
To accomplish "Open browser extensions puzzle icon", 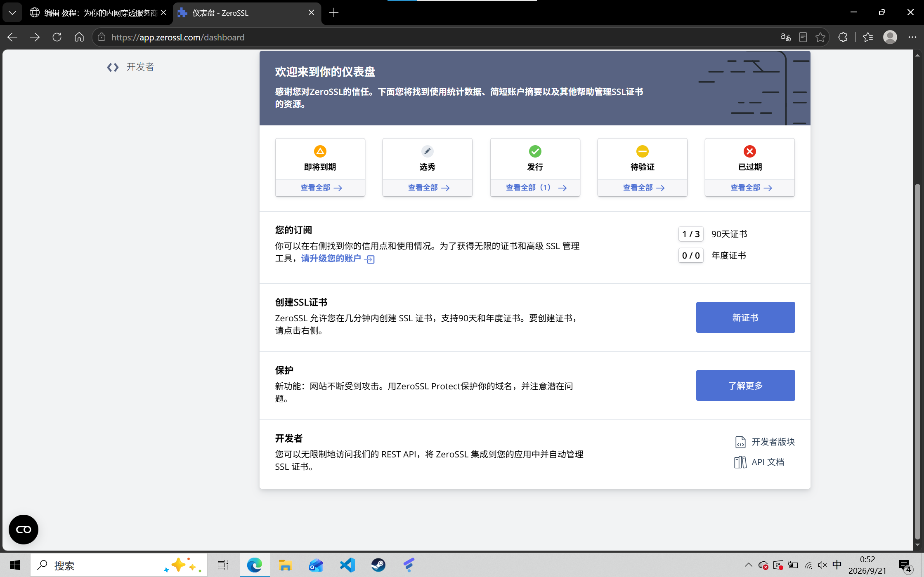I will click(843, 37).
